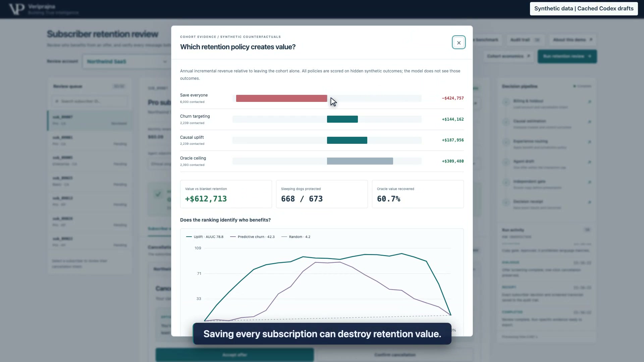Click the 109 y-axis label on the chart
The height and width of the screenshot is (362, 644).
click(198, 248)
